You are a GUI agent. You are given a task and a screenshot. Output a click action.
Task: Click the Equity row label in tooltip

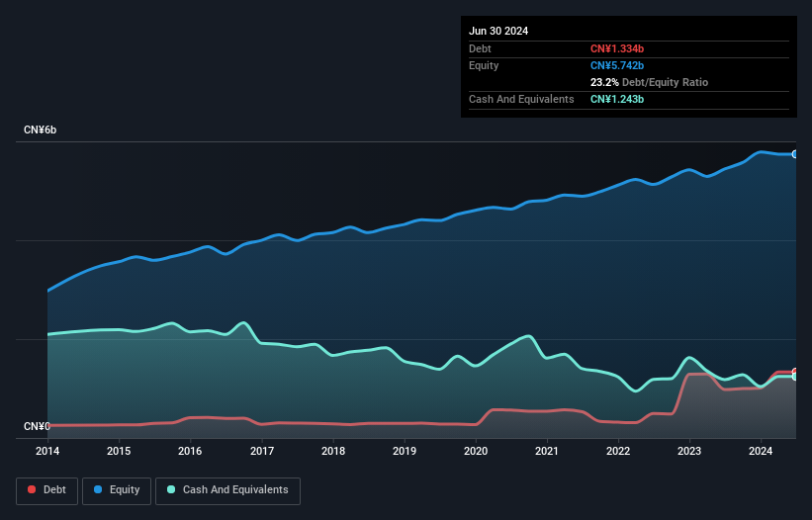[x=484, y=65]
